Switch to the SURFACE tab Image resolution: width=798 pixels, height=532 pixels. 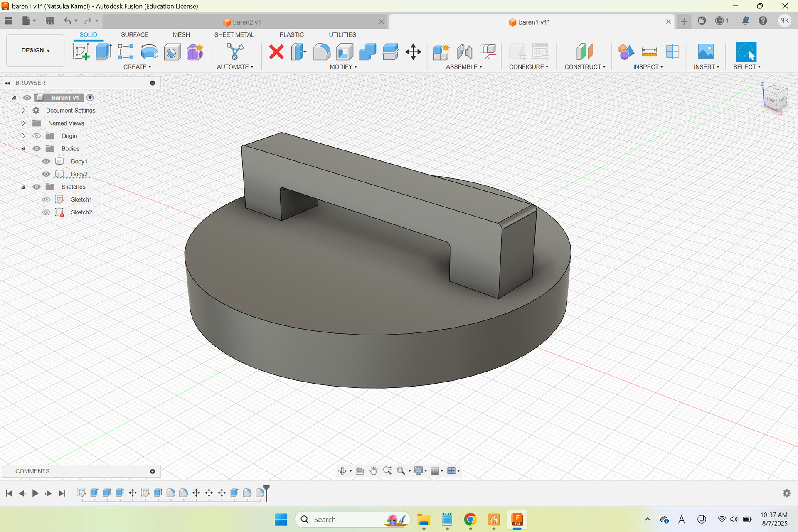(134, 34)
